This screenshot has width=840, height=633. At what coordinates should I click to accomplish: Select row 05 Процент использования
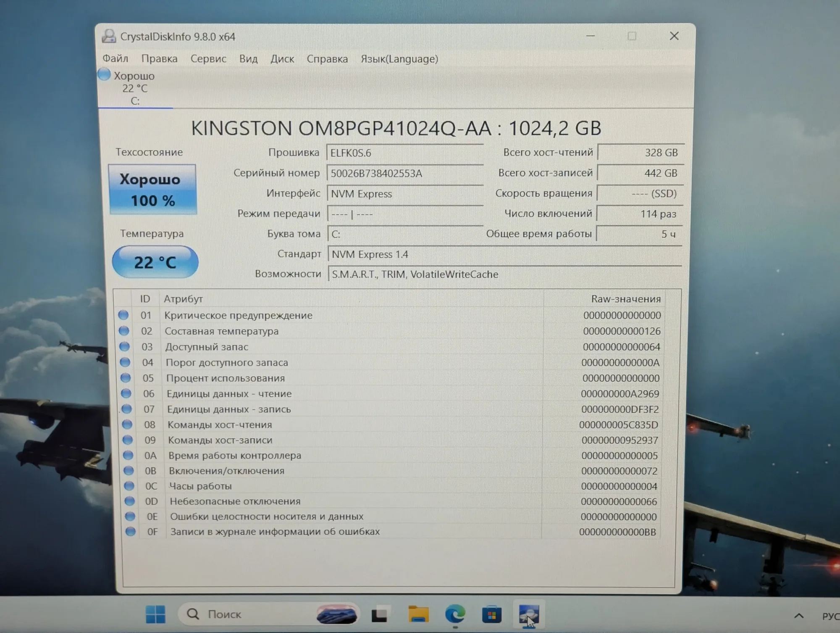(x=390, y=378)
